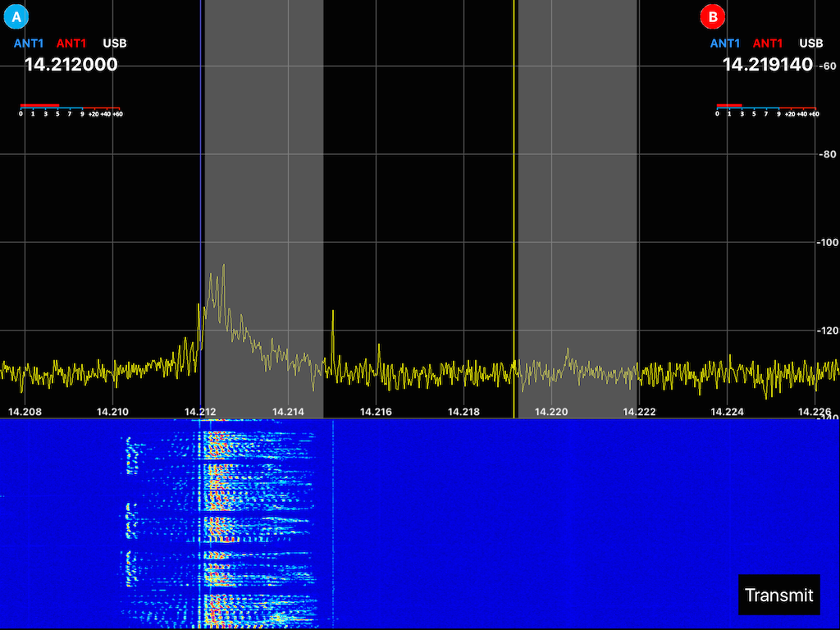Open slice B blue ANT1 receive antenna selector
The width and height of the screenshot is (840, 630).
[725, 43]
